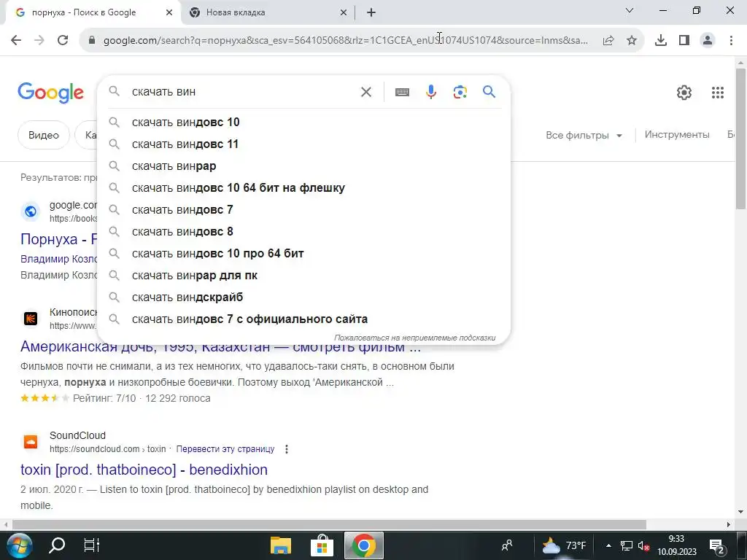Open the Chrome downloads icon
747x560 pixels.
click(661, 41)
